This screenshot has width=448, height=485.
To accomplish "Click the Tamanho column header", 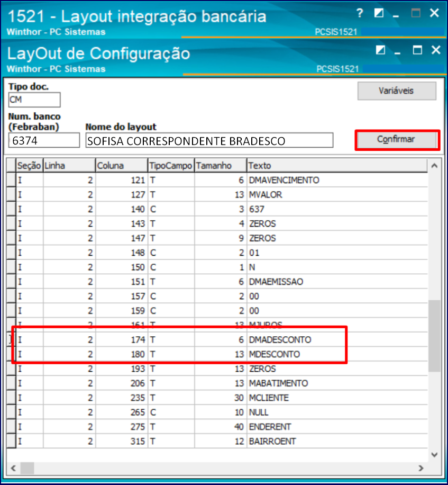I will pos(221,166).
